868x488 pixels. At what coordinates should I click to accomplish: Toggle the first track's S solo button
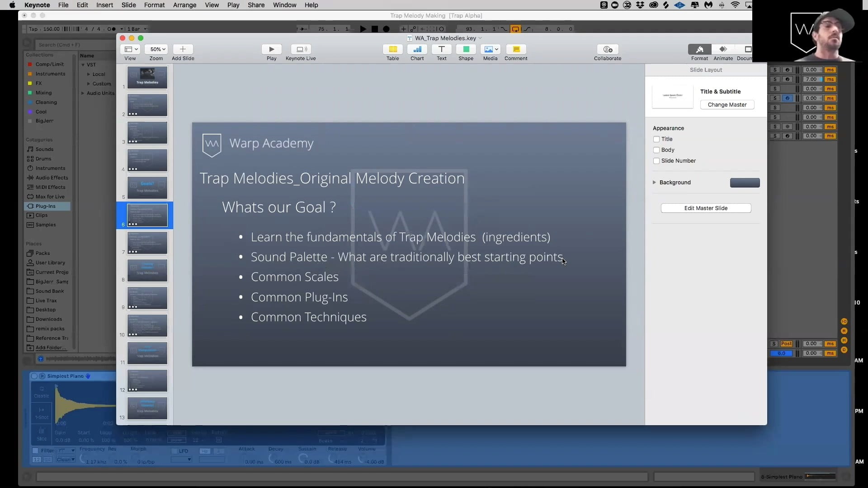(775, 70)
